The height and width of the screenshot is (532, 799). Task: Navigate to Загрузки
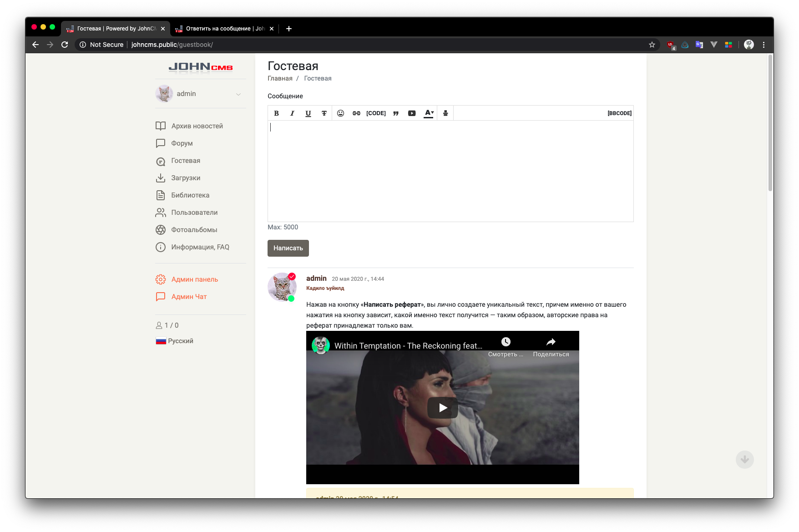[186, 178]
